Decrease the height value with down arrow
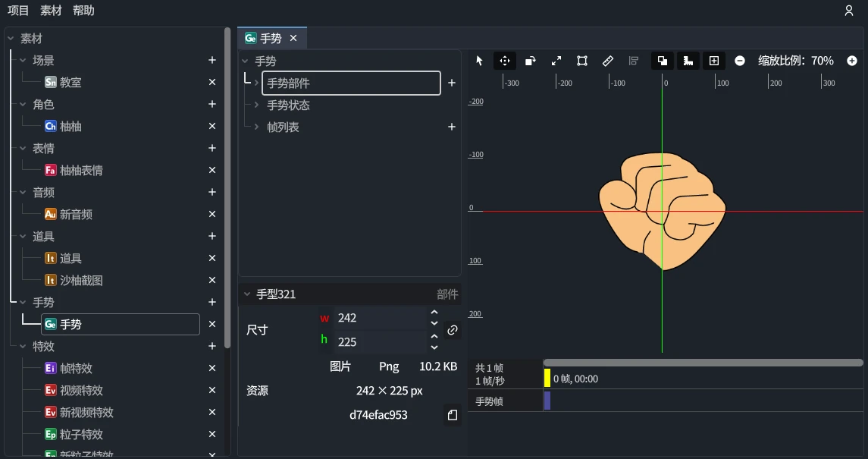Image resolution: width=868 pixels, height=459 pixels. pos(434,347)
